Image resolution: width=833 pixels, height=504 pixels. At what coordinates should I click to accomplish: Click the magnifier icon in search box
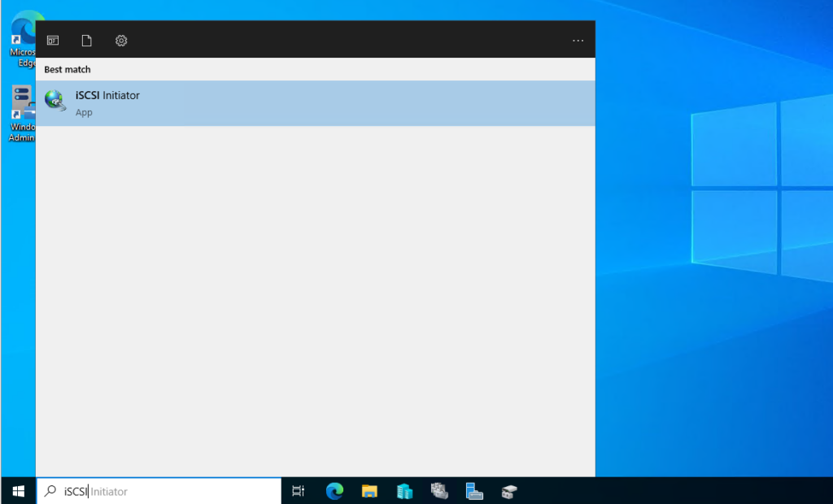click(50, 491)
